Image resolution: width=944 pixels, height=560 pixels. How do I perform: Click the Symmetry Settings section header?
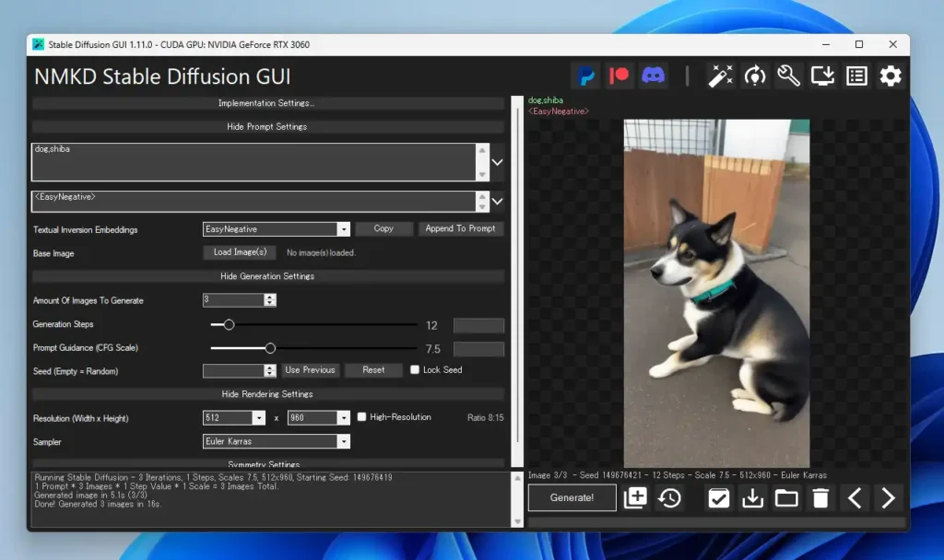click(267, 464)
